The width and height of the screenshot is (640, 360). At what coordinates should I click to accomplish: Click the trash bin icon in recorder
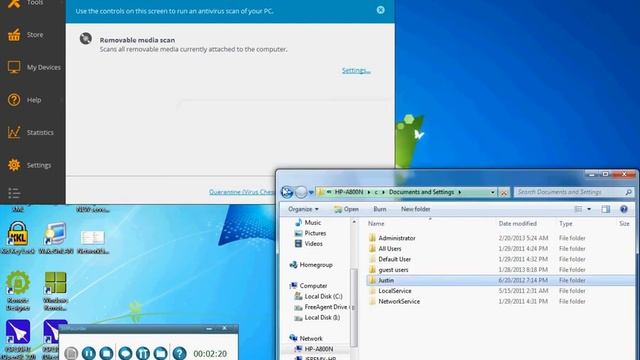(x=143, y=353)
